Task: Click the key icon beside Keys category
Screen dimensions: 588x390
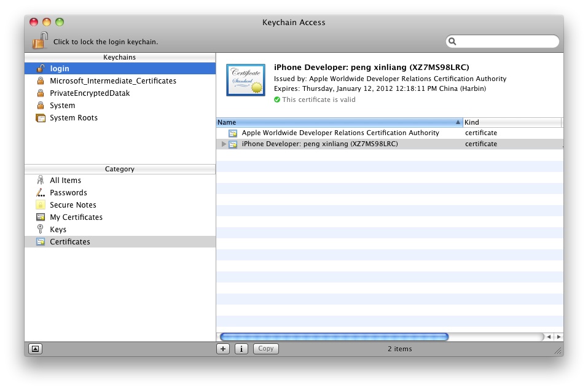Action: click(40, 229)
